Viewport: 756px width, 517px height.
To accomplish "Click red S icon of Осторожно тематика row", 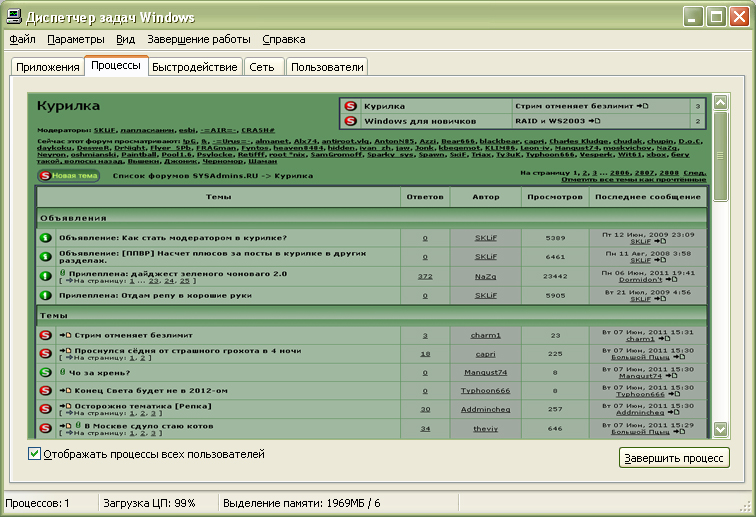I will (x=45, y=409).
